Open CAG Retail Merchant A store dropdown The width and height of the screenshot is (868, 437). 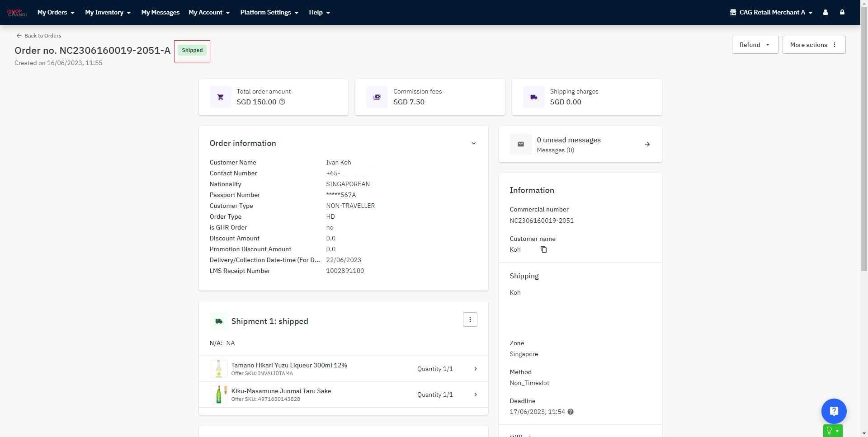tap(771, 13)
